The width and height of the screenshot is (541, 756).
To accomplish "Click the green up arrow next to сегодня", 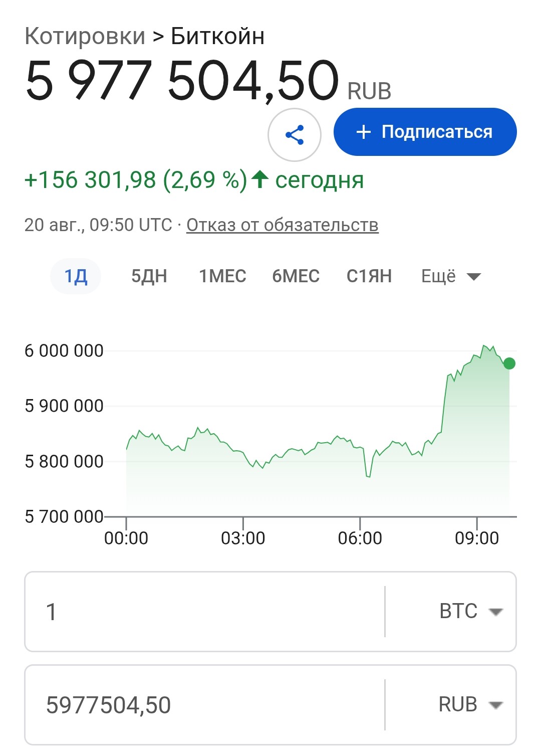I will pyautogui.click(x=259, y=179).
